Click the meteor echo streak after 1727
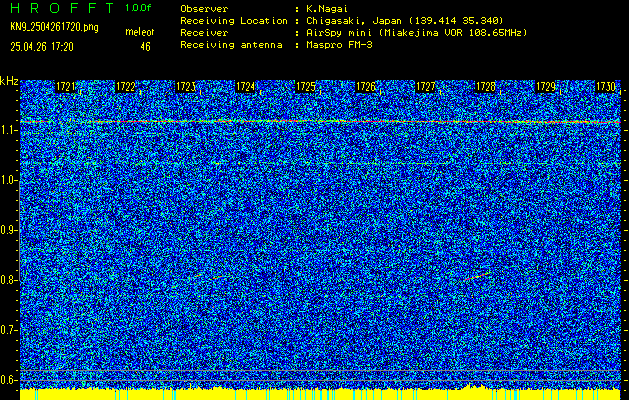Image resolution: width=629 pixels, height=400 pixels. pos(477,276)
